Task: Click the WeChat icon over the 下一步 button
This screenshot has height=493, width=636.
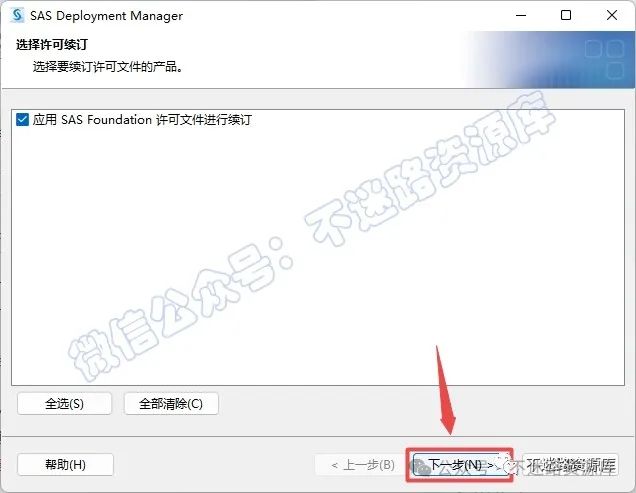Action: [x=422, y=467]
